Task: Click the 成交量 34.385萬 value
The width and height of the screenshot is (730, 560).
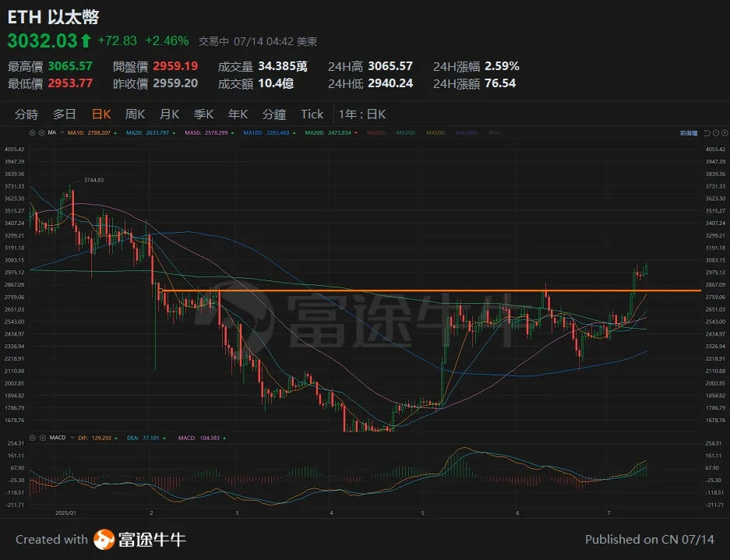Action: point(283,66)
